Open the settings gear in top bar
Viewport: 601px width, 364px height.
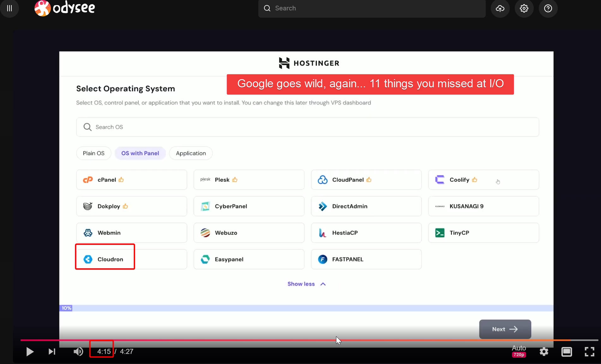(x=524, y=8)
